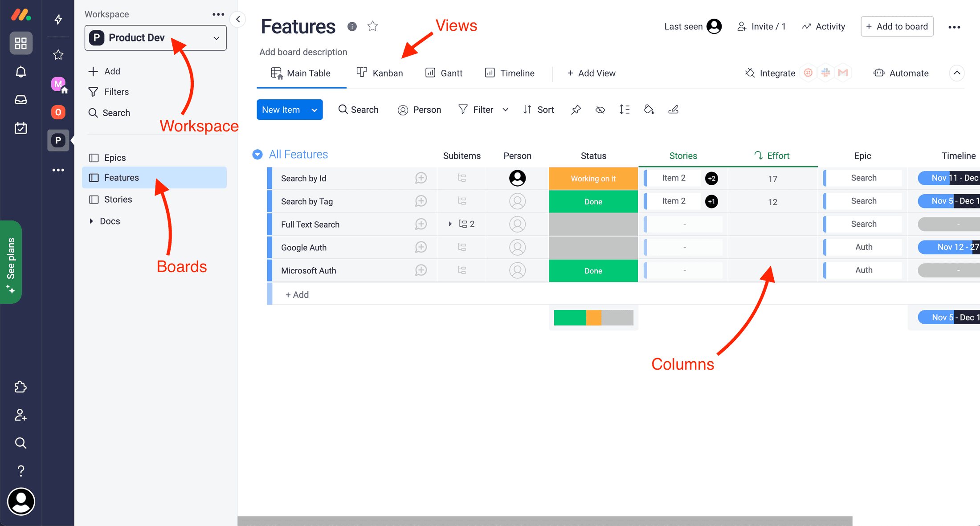Pin a column using the pin icon

576,109
